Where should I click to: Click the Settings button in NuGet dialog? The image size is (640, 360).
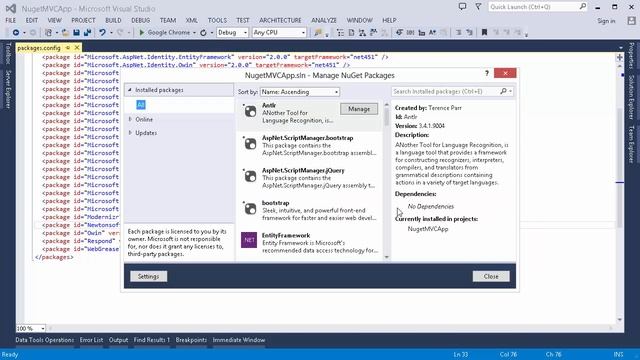point(149,276)
